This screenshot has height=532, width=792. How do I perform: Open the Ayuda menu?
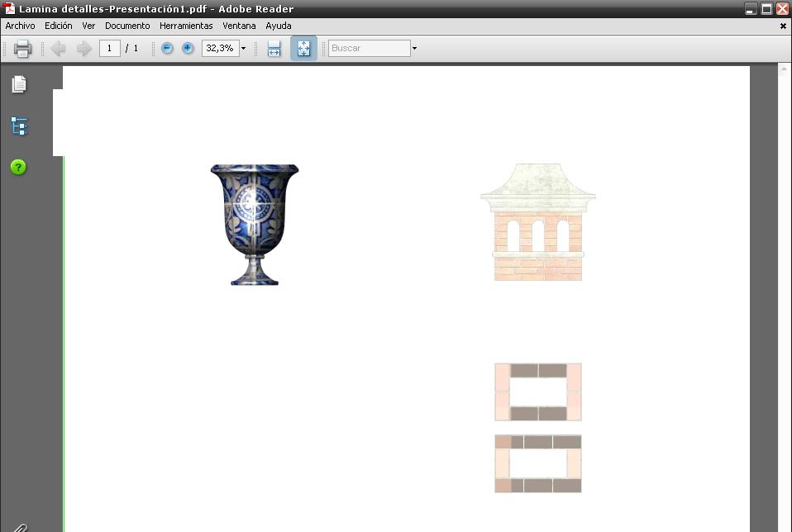point(279,26)
